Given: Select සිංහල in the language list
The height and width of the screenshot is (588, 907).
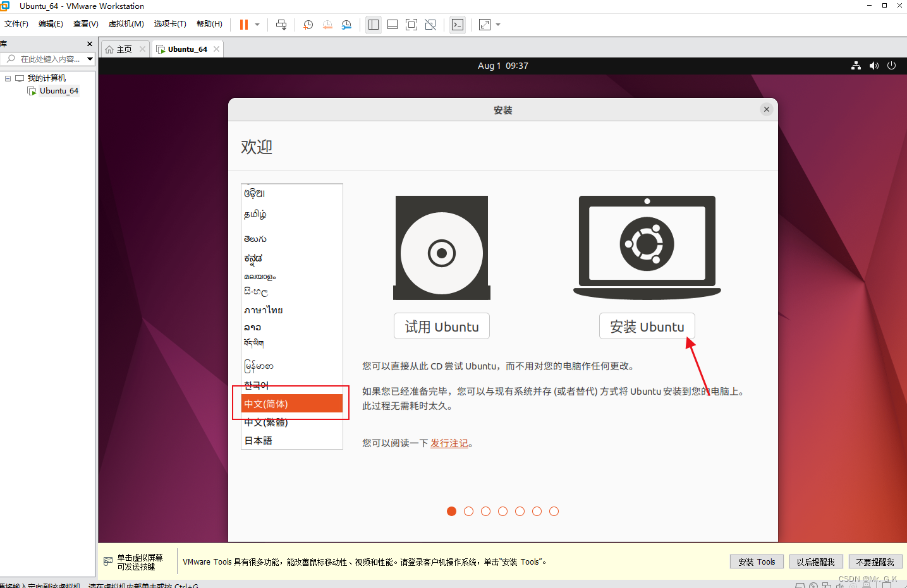Looking at the screenshot, I should pos(292,292).
